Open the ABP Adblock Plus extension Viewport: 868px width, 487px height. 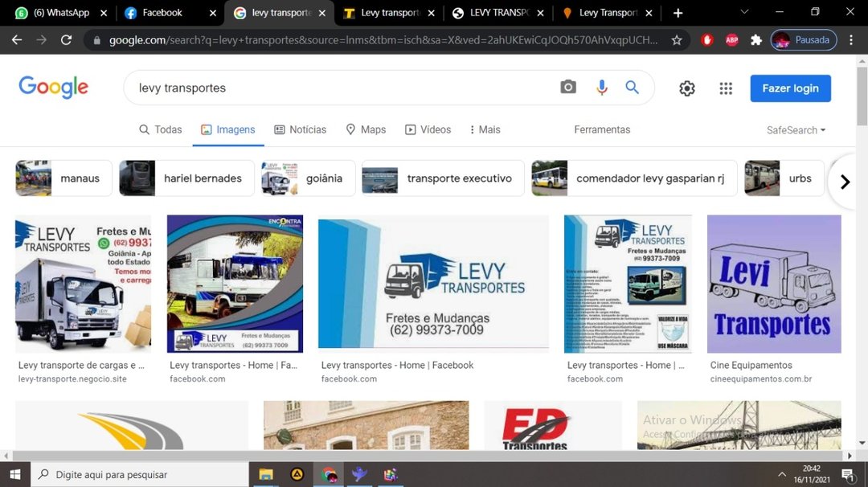pos(732,40)
